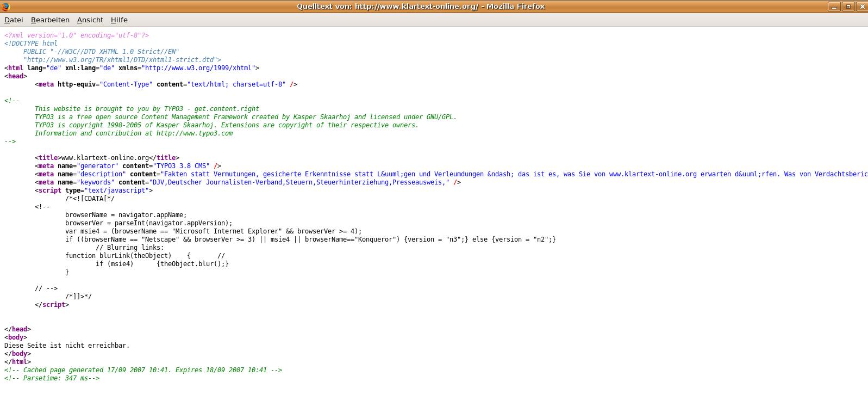Click the closing </html> tag
The image size is (868, 394).
point(17,362)
